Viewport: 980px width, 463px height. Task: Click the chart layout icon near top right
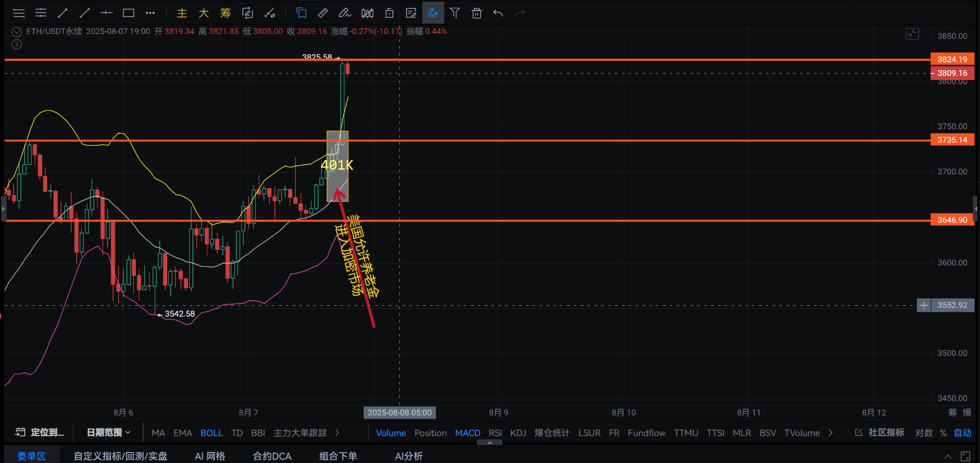pyautogui.click(x=913, y=34)
